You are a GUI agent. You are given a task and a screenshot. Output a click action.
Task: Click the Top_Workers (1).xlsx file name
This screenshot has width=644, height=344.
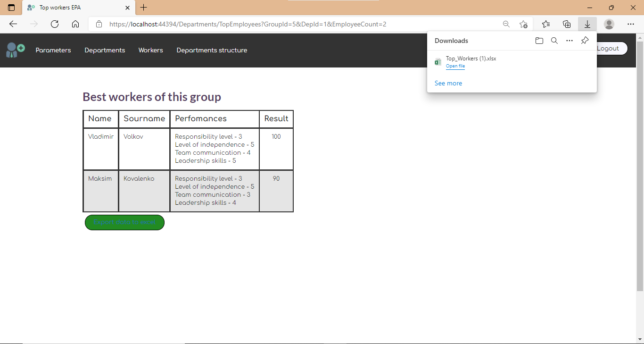pos(471,59)
